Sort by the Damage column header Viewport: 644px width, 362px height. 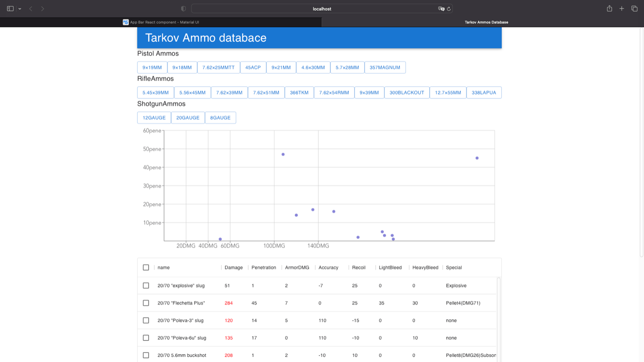[x=234, y=267]
